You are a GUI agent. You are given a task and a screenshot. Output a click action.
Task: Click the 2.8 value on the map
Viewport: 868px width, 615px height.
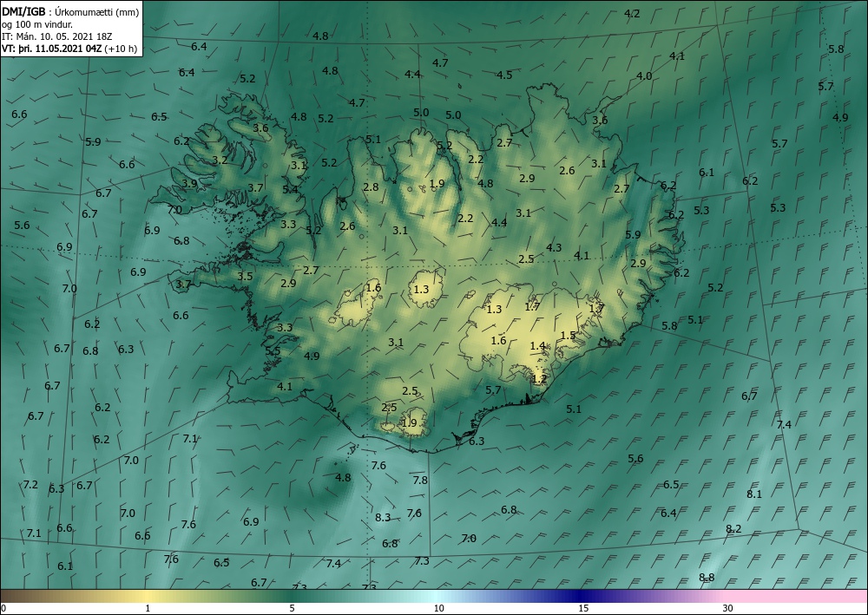[x=371, y=187]
